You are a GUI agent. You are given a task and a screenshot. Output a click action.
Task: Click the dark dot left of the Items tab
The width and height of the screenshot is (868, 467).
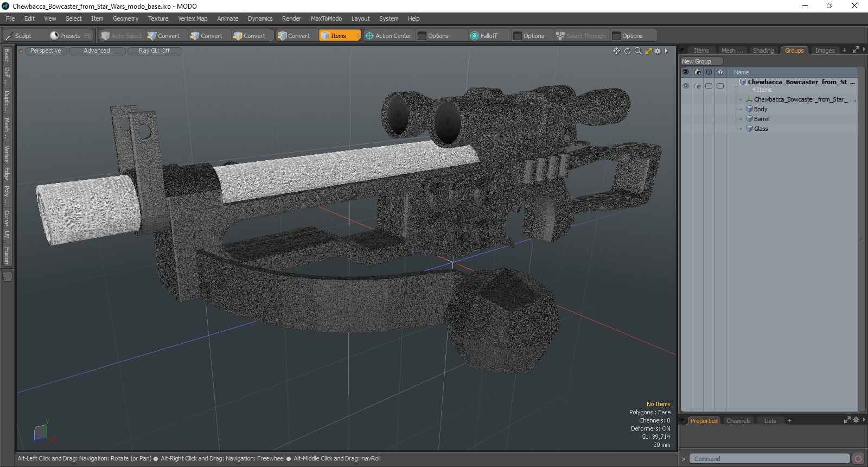click(x=684, y=51)
